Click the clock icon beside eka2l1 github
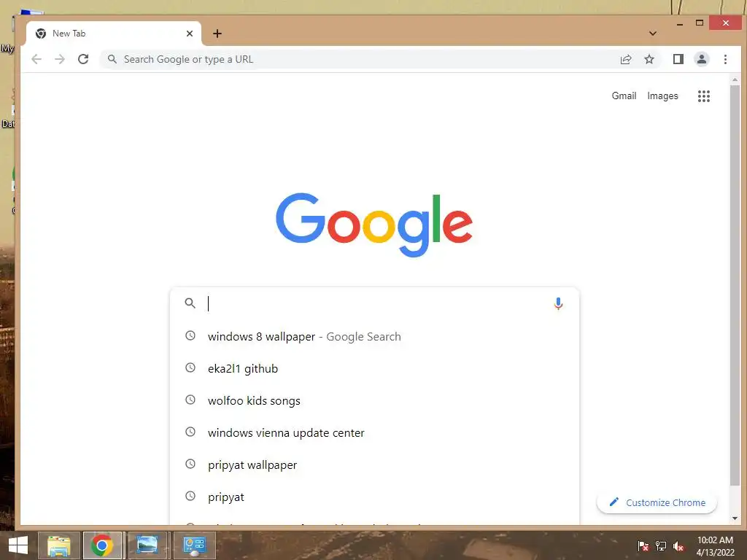 pos(190,367)
